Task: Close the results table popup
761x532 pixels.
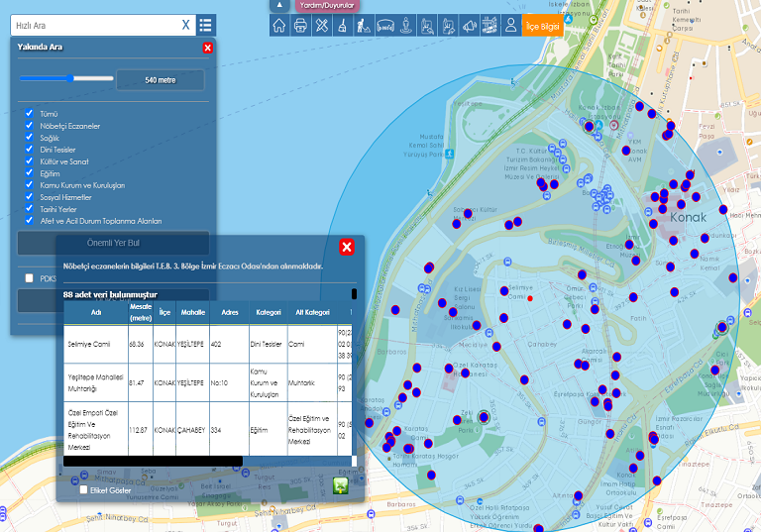Action: tap(347, 247)
